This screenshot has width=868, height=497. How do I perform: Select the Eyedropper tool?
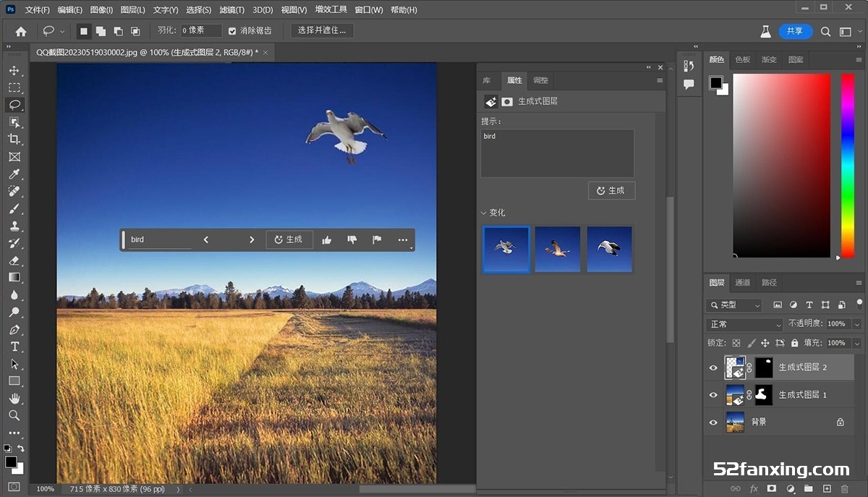click(x=14, y=174)
